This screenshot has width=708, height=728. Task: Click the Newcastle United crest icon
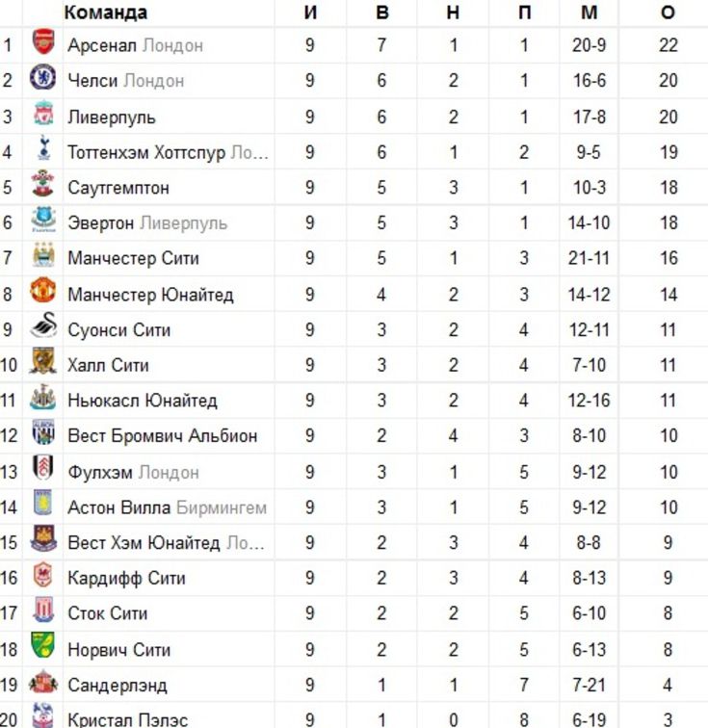pos(42,397)
